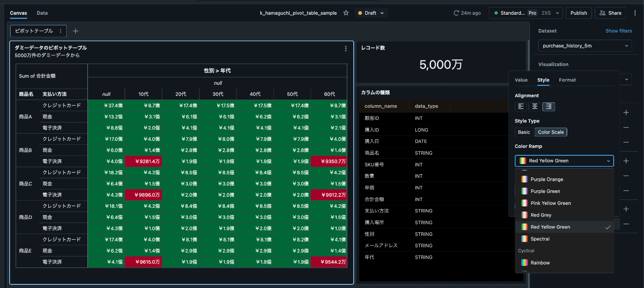Image resolution: width=644 pixels, height=288 pixels.
Task: Switch to the Data tab
Action: click(x=42, y=13)
